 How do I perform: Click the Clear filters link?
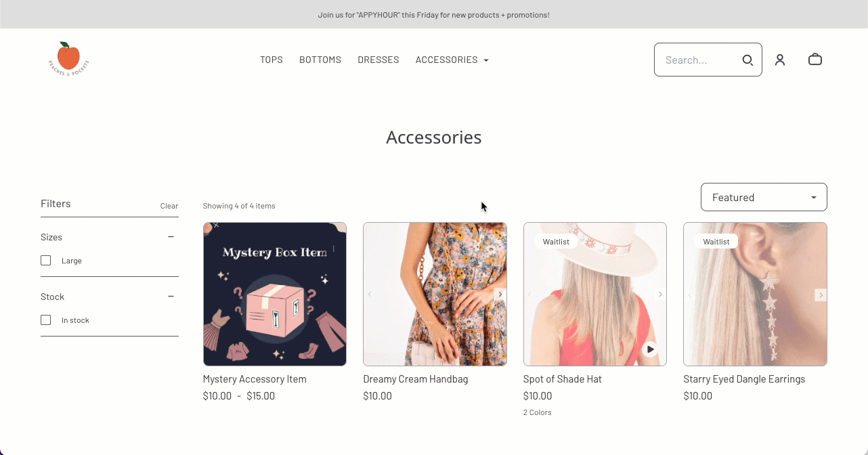tap(169, 206)
